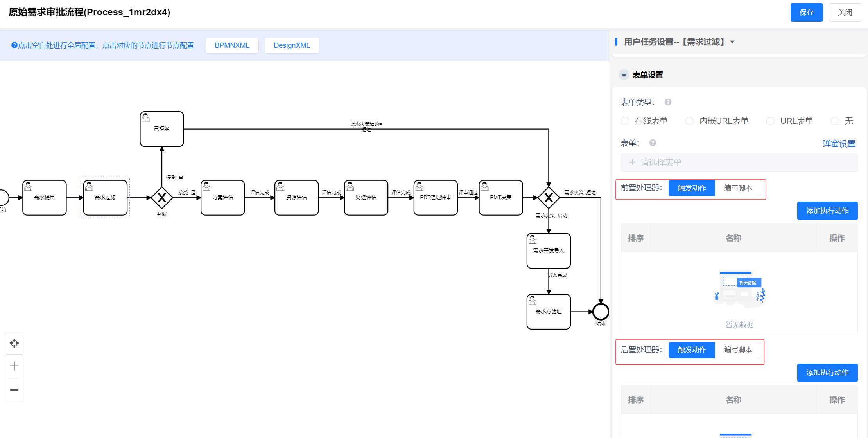Open the 用户任务设置 header dropdown arrow
The width and height of the screenshot is (868, 438).
732,42
